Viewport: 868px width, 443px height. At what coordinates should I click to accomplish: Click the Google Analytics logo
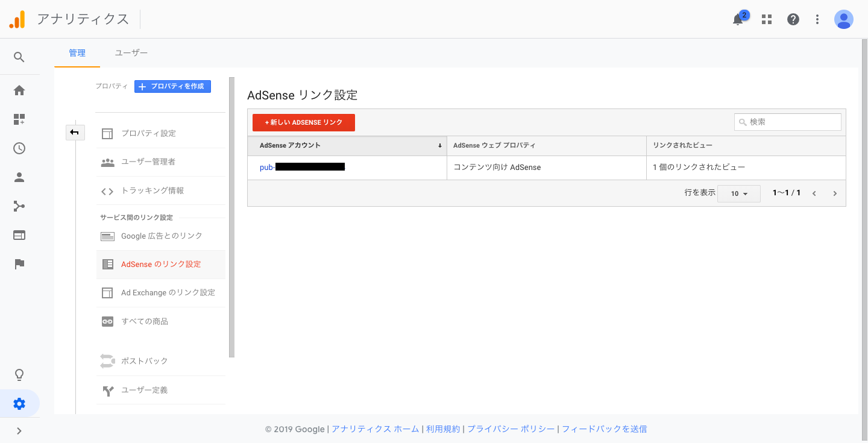17,19
